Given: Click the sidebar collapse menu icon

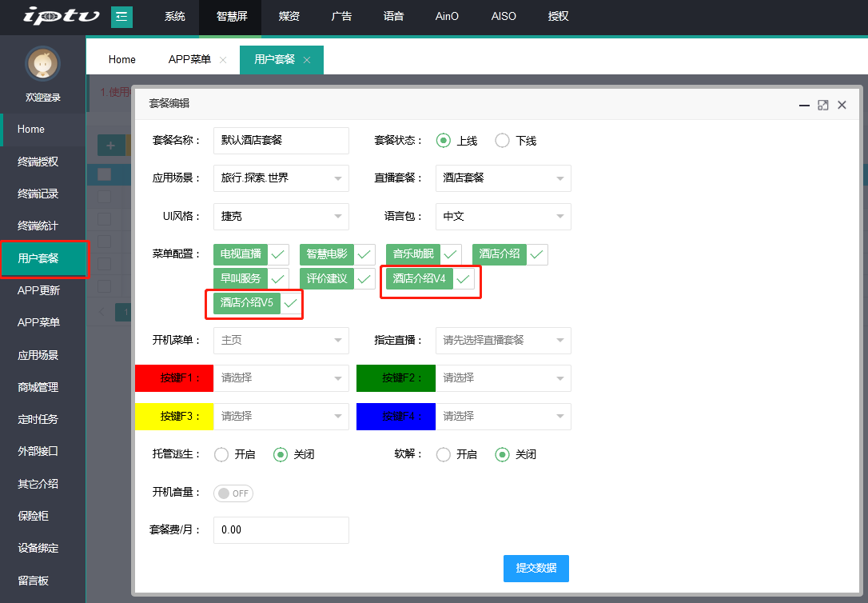Looking at the screenshot, I should tap(121, 16).
